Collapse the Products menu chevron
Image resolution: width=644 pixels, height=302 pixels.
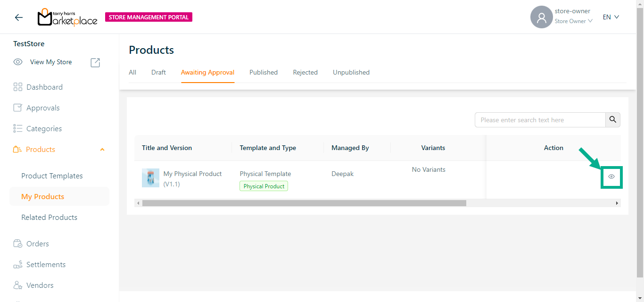pyautogui.click(x=102, y=150)
